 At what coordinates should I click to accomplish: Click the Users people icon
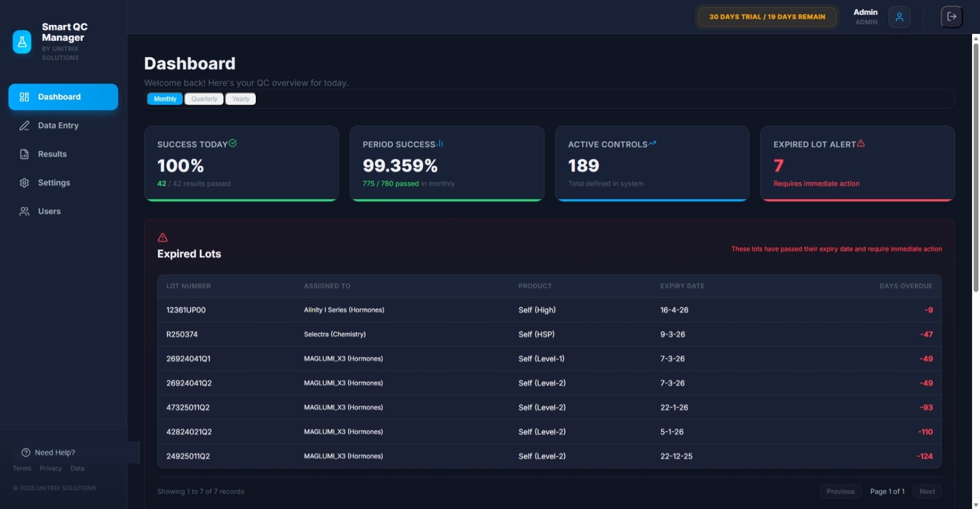click(24, 212)
